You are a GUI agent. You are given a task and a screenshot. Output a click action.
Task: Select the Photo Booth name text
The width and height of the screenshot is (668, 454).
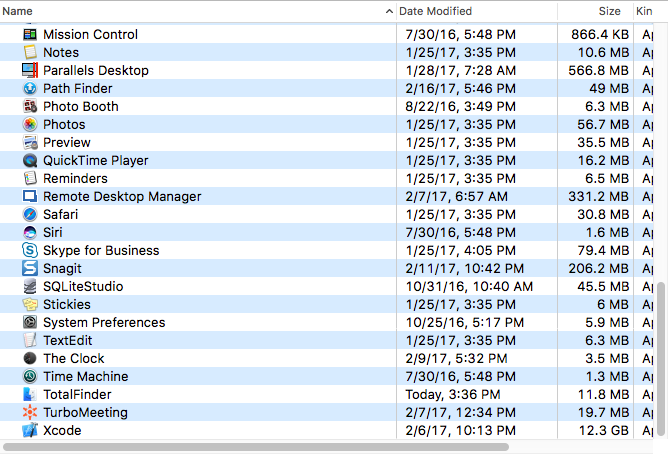tap(81, 106)
